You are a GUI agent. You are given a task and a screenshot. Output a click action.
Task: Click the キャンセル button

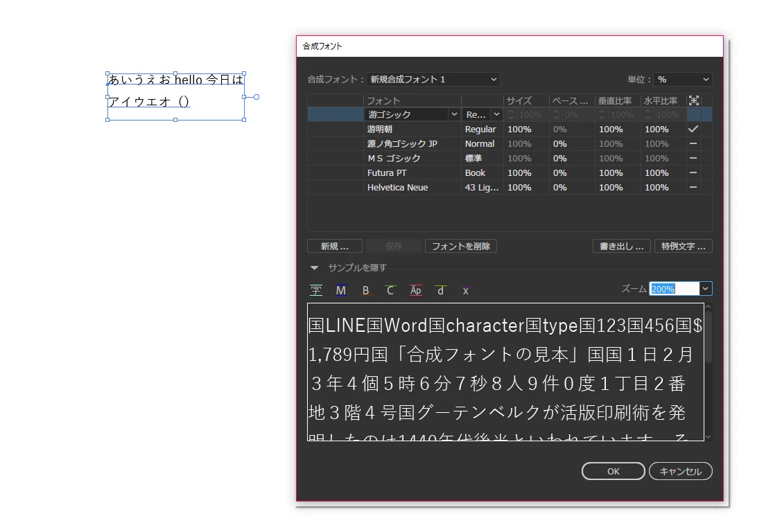click(x=680, y=471)
